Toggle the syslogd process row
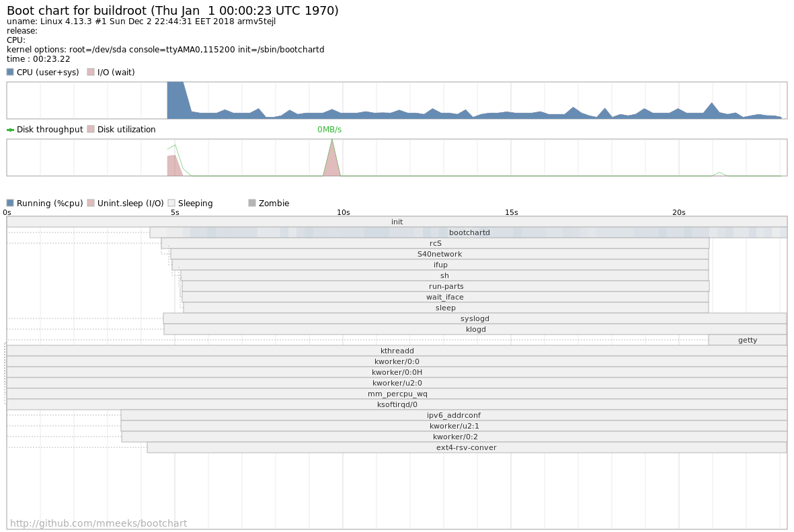794x532 pixels. pos(475,318)
